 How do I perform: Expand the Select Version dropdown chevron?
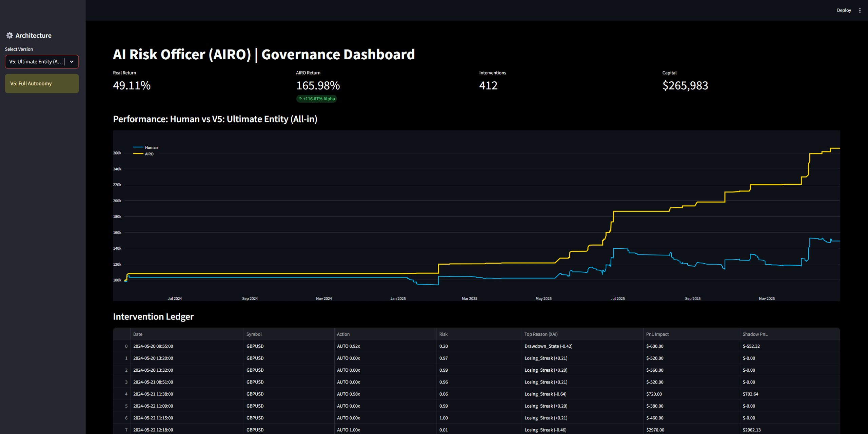pyautogui.click(x=72, y=62)
